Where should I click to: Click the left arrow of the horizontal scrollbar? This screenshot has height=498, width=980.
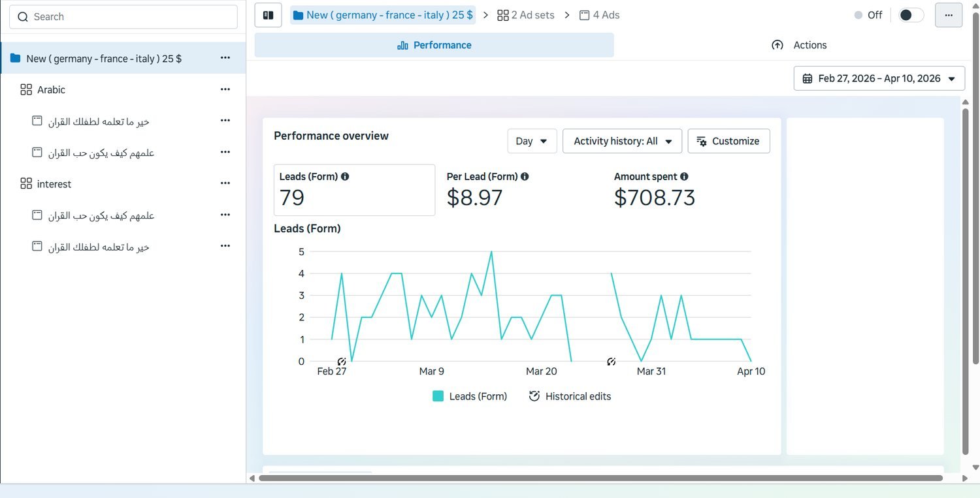[252, 478]
